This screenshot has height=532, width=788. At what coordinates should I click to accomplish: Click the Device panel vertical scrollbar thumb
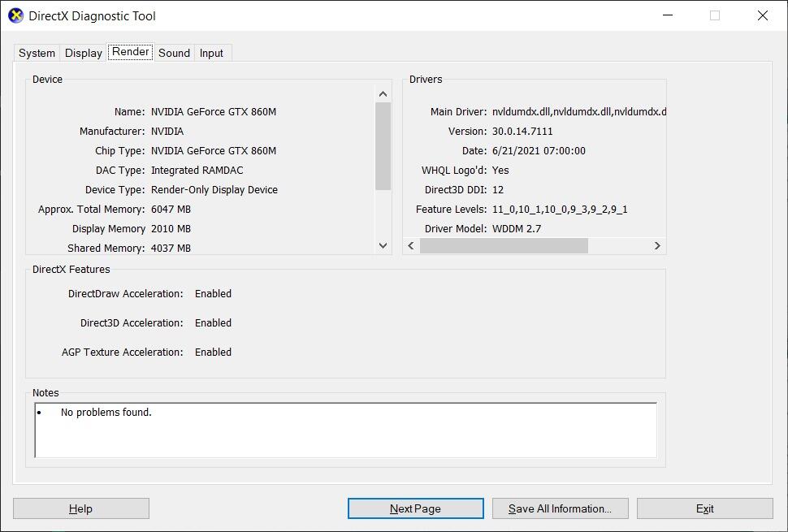point(383,146)
